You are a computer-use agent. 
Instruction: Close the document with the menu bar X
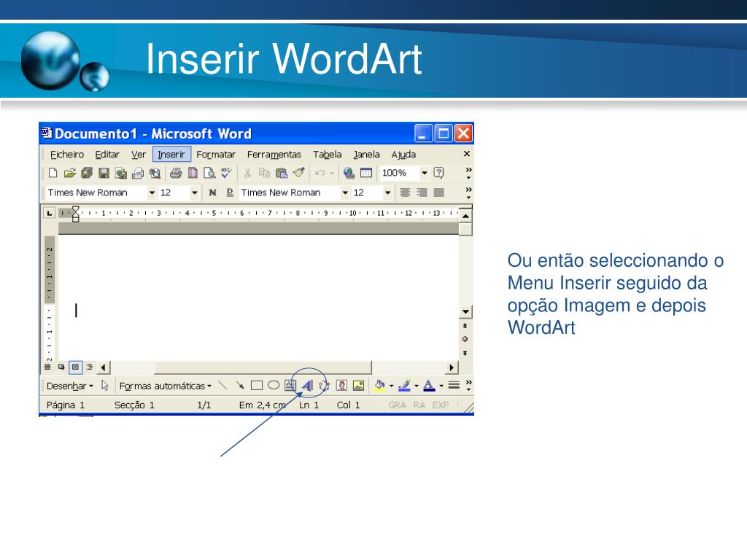(467, 154)
